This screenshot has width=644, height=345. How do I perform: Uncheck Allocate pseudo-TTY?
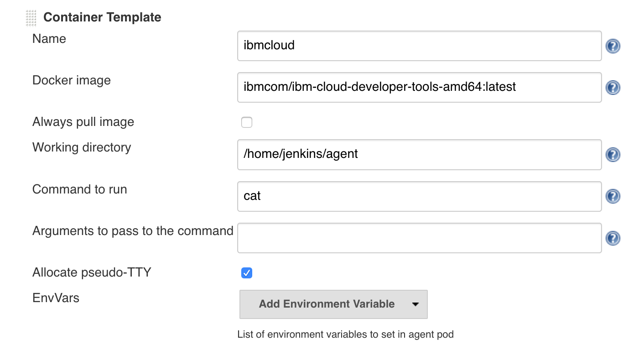(247, 273)
